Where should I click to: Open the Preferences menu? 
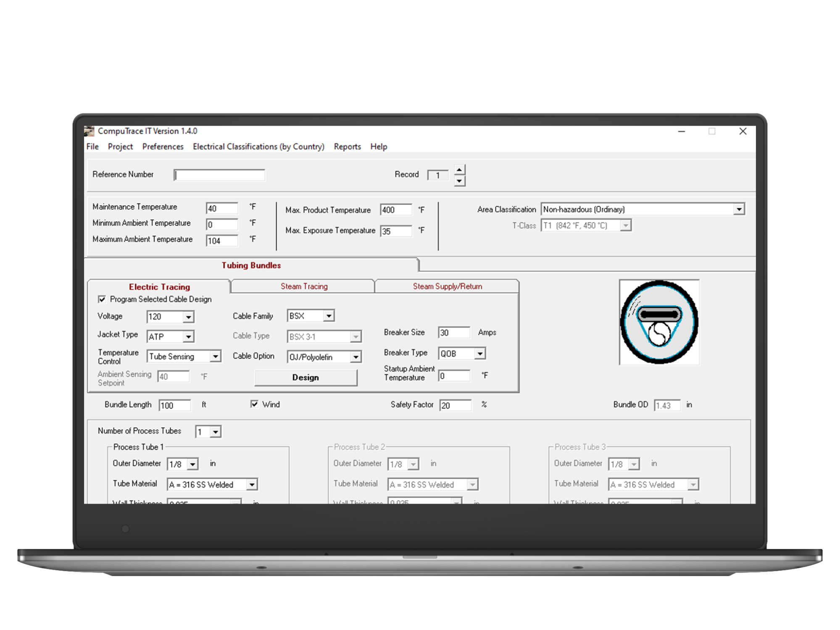pos(163,147)
